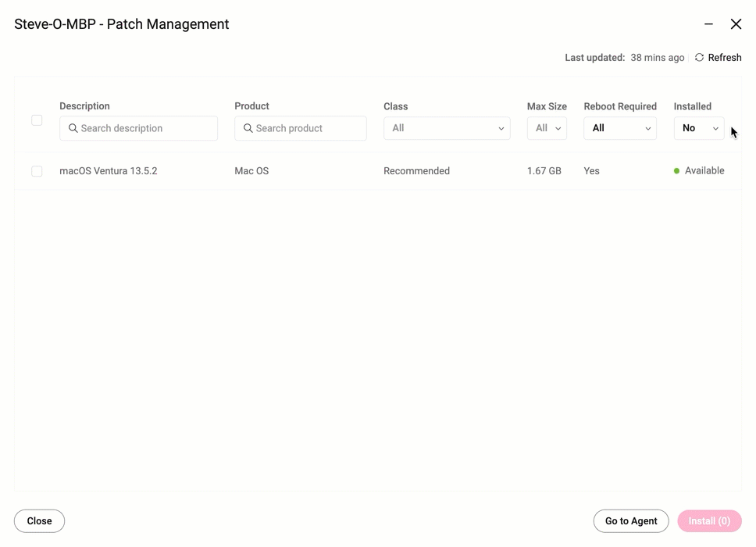Click the magnifier icon in Search description
Viewport: 756px width, 547px height.
(73, 128)
